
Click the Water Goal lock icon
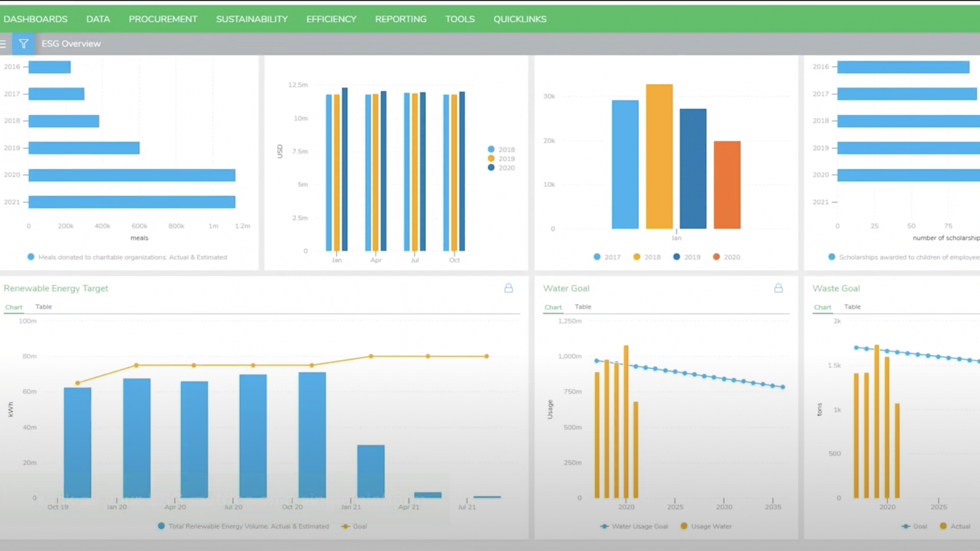coord(778,288)
